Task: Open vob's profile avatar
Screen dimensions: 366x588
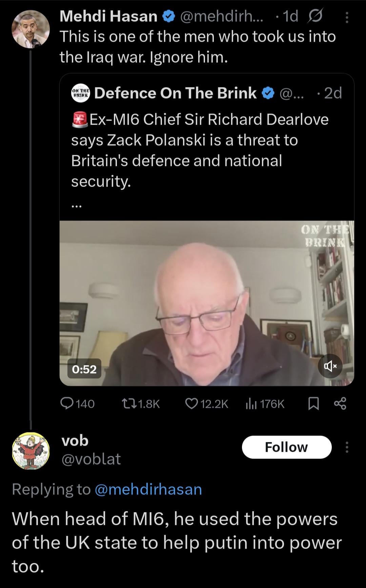Action: point(30,451)
